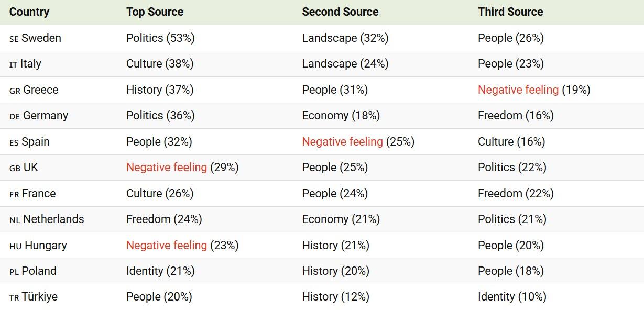The image size is (644, 311).
Task: Click the Türkiye TR flag code
Action: [x=14, y=298]
